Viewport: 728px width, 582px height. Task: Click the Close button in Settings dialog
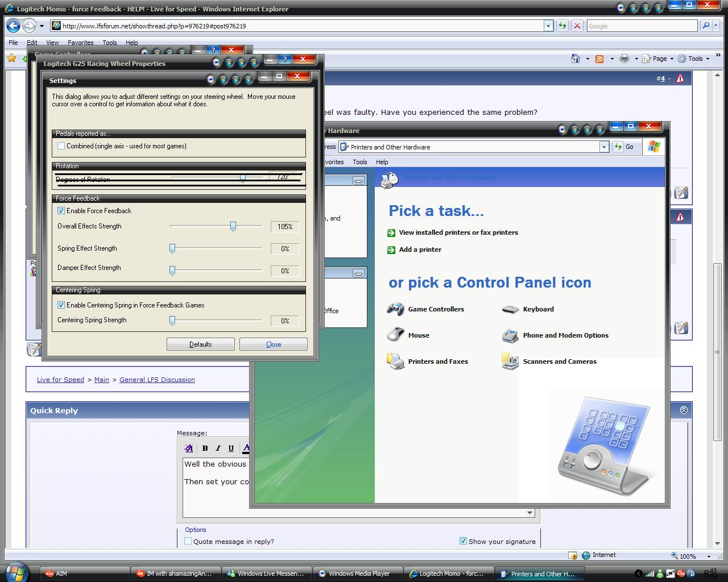pyautogui.click(x=274, y=344)
